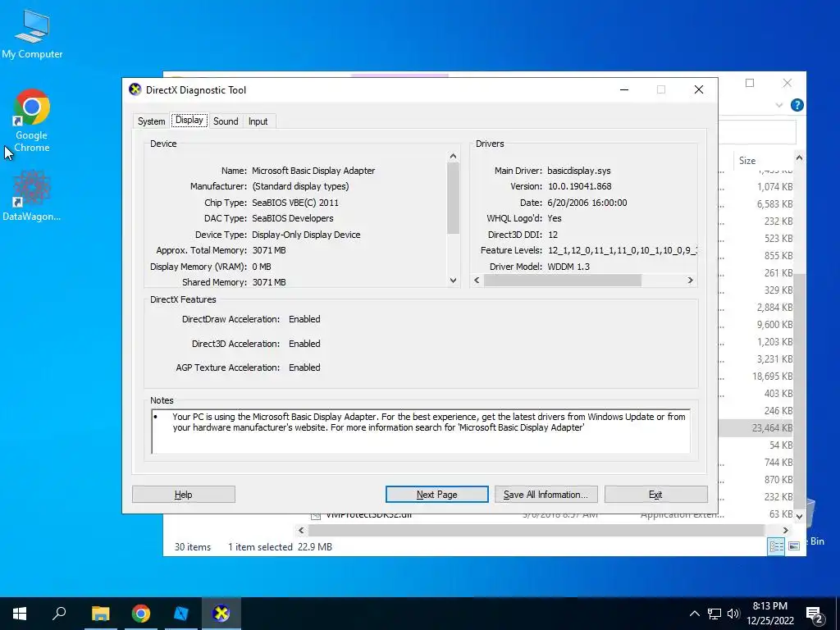Click the WDDM 1.3 driver model value
The width and height of the screenshot is (840, 630).
[x=568, y=267]
